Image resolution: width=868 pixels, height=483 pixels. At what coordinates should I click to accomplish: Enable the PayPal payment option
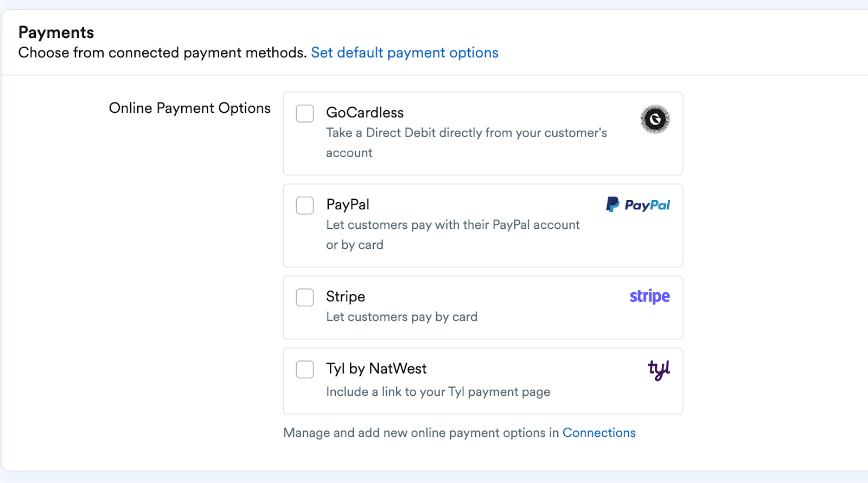pyautogui.click(x=305, y=205)
